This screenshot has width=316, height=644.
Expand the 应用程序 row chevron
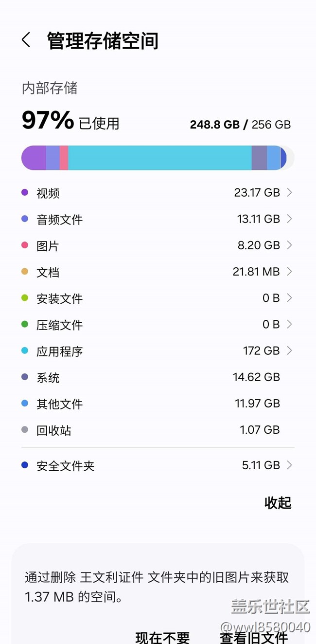289,350
